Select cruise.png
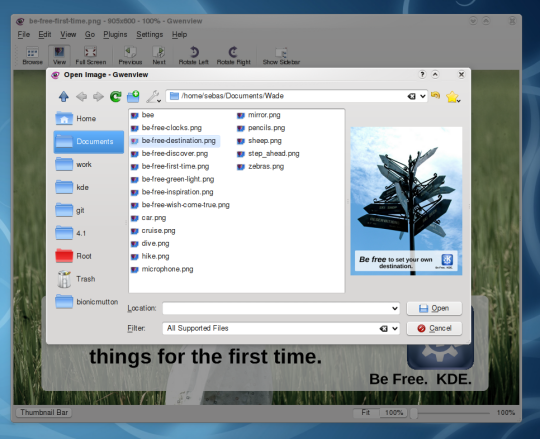Screen dimensions: 540x439 click(x=153, y=231)
